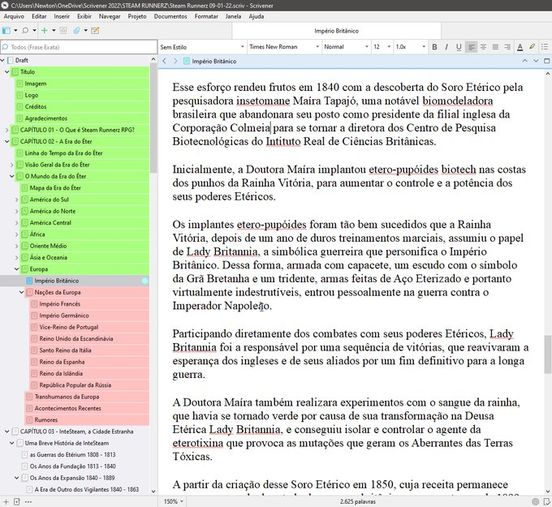
Task: Expand CAPÍTULO 01 folder
Action: pyautogui.click(x=7, y=130)
